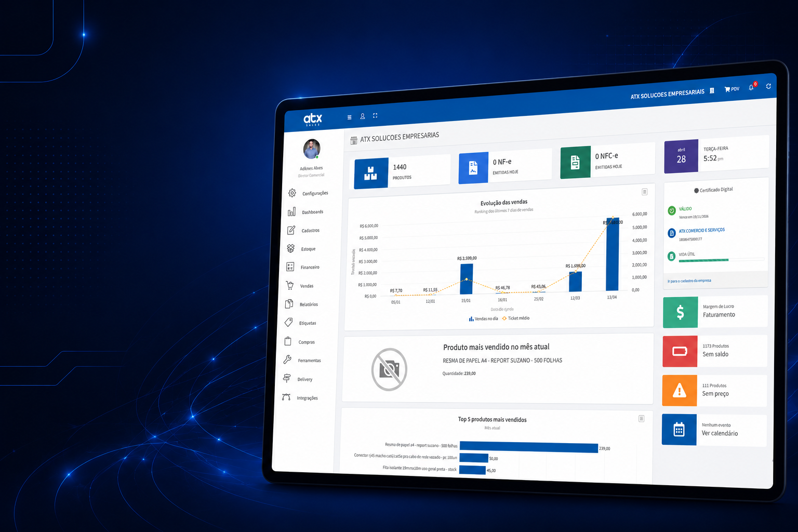Click the blue NF-e document icon

click(x=473, y=168)
